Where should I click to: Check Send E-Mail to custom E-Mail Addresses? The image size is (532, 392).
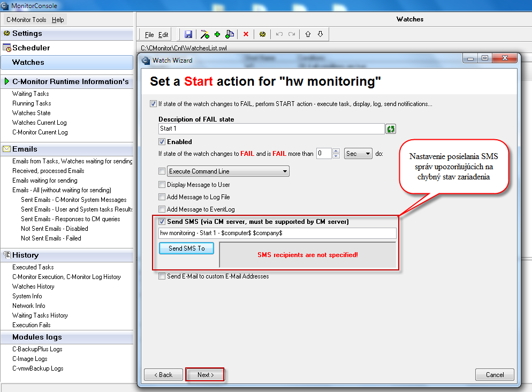pyautogui.click(x=162, y=276)
